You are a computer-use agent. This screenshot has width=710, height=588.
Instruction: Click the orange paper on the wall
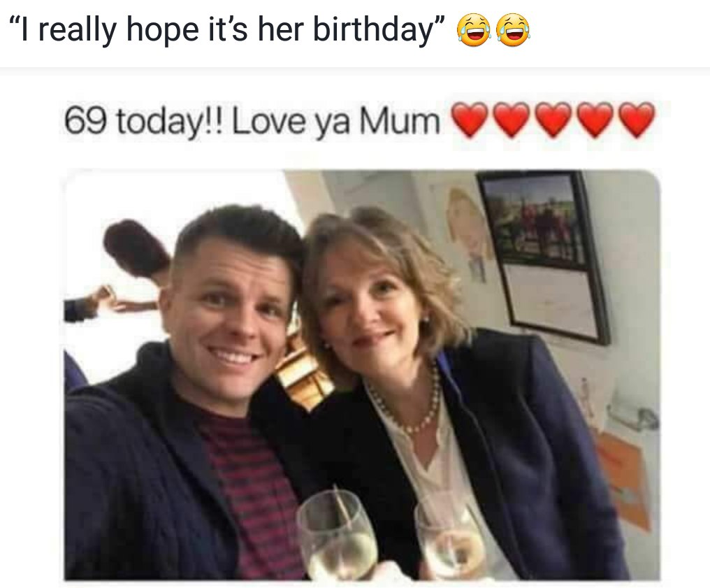coord(624,475)
